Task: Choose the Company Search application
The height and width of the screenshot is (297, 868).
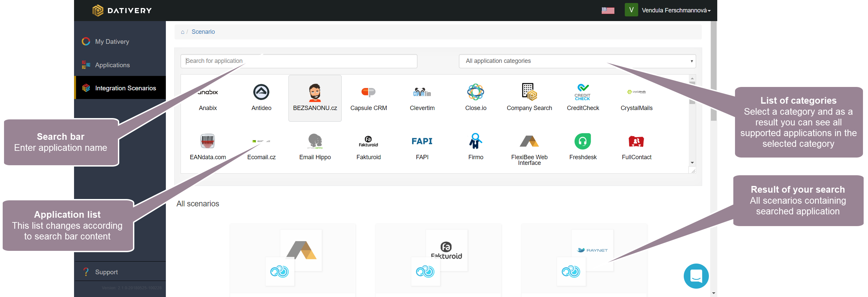Action: (529, 98)
